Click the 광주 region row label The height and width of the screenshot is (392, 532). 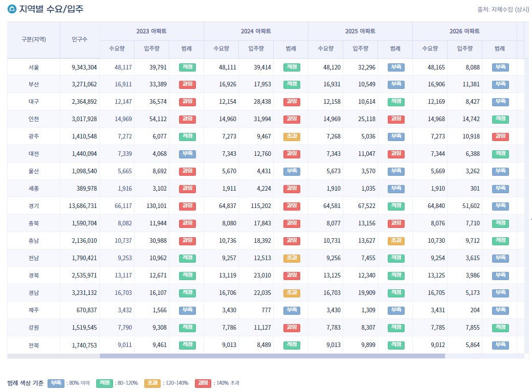[x=34, y=136]
